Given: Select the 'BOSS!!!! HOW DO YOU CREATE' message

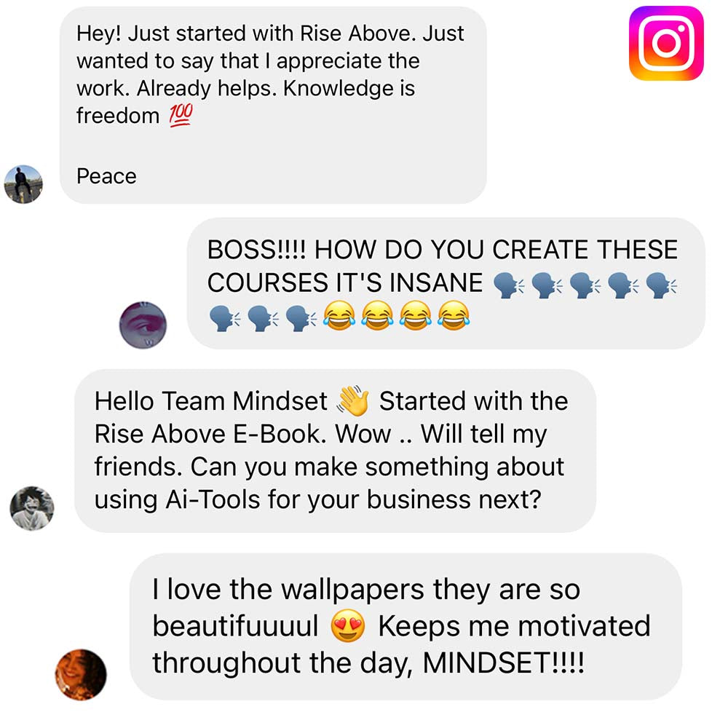Looking at the screenshot, I should [446, 283].
